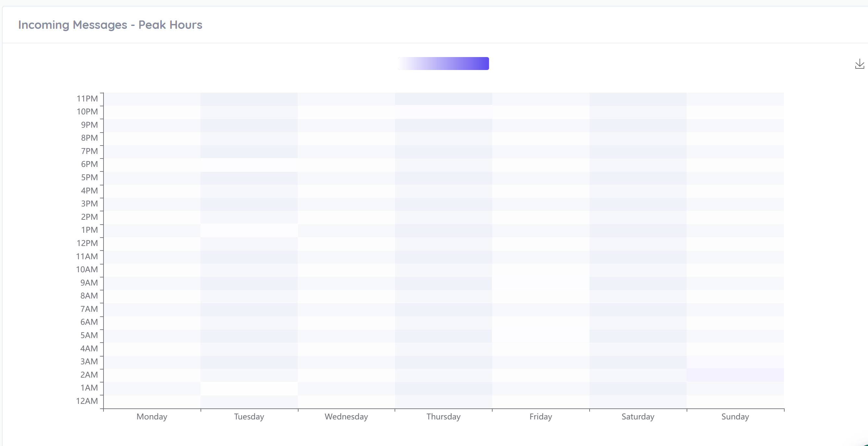Click the 12AM y-axis label

pyautogui.click(x=87, y=401)
